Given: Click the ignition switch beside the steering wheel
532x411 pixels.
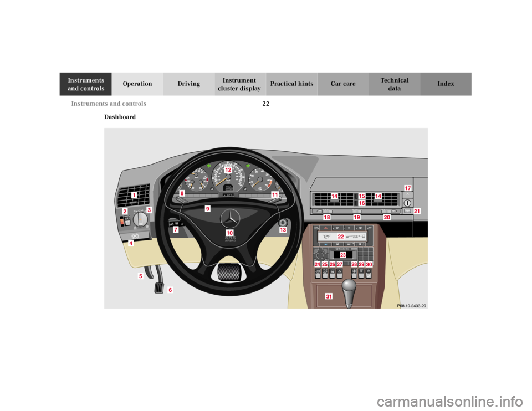Looking at the screenshot, I should tap(283, 223).
